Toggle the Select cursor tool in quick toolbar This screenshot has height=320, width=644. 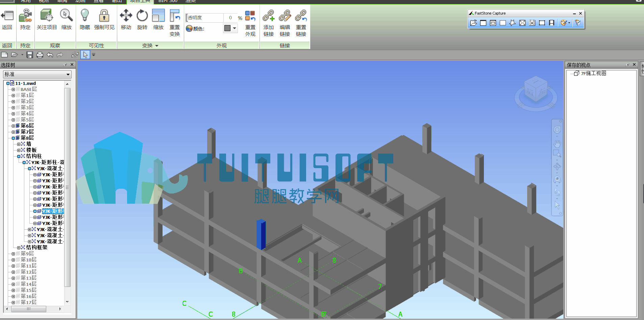(85, 55)
